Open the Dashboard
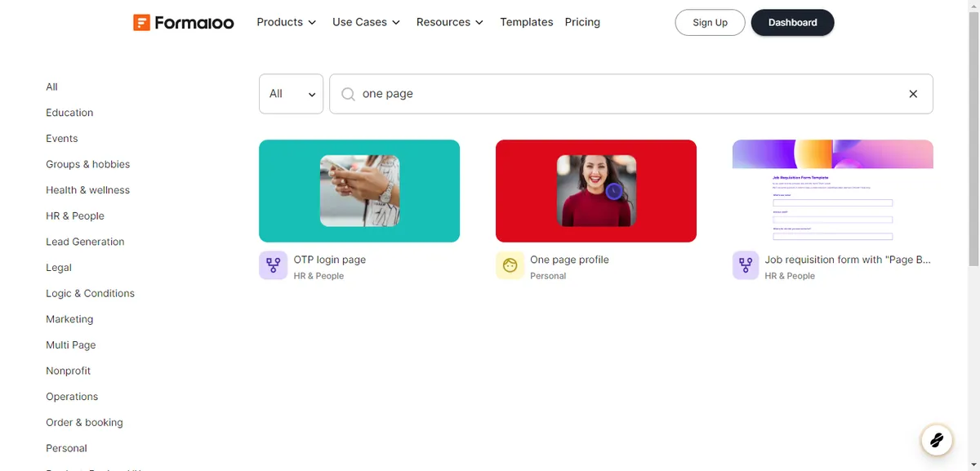Image resolution: width=980 pixels, height=471 pixels. click(x=792, y=22)
